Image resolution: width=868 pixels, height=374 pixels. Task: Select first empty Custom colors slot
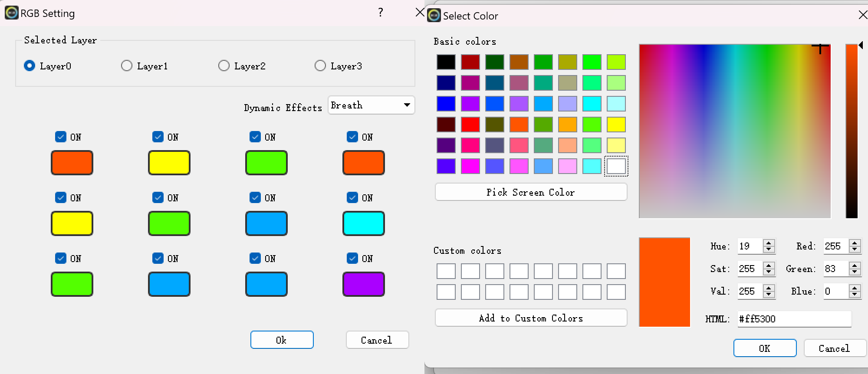tap(446, 271)
